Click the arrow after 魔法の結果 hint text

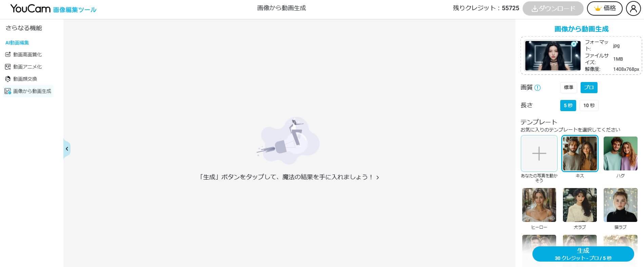pyautogui.click(x=377, y=177)
